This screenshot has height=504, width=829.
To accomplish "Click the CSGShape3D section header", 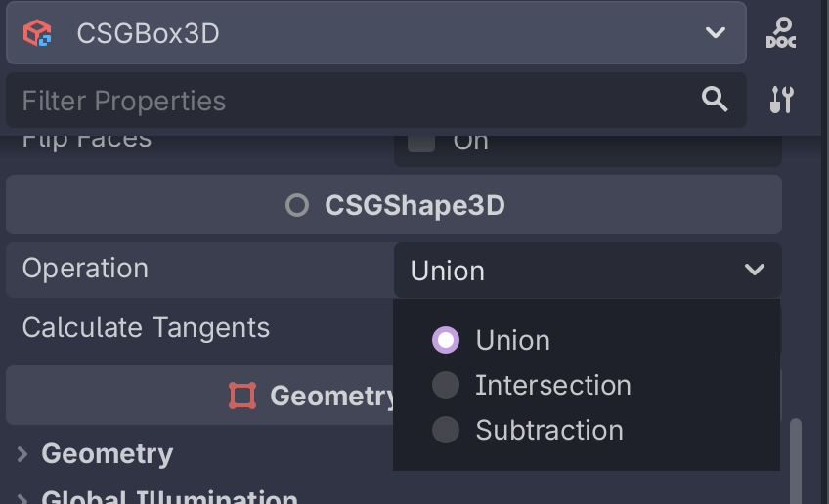I will pyautogui.click(x=414, y=205).
